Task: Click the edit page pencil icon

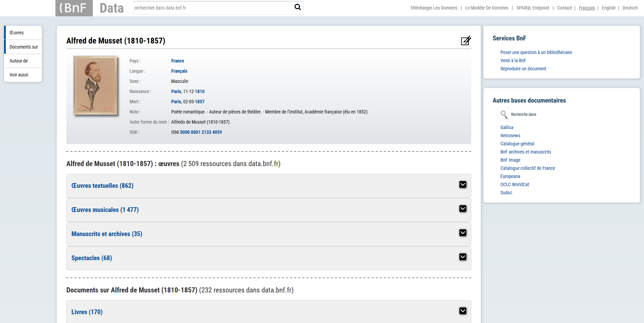Action: 465,41
